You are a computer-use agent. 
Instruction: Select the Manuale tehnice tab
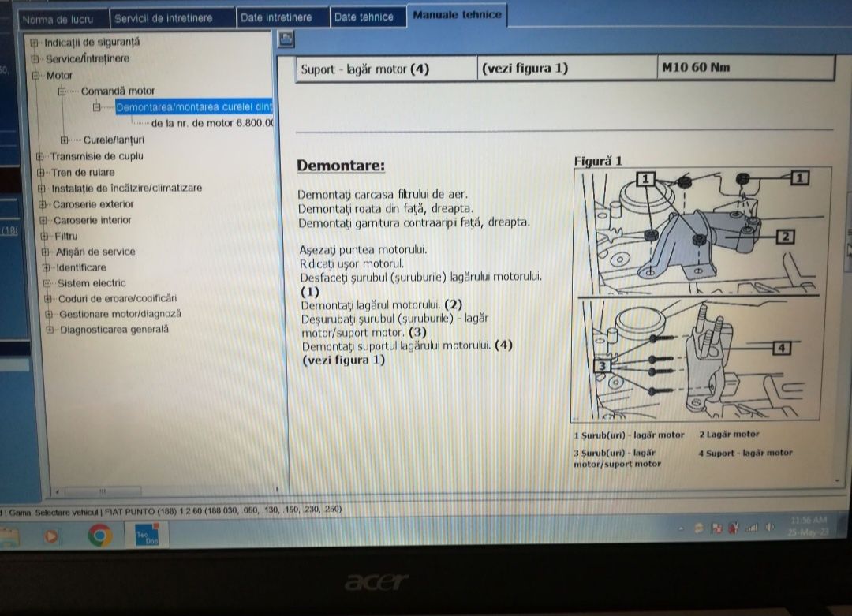coord(458,15)
